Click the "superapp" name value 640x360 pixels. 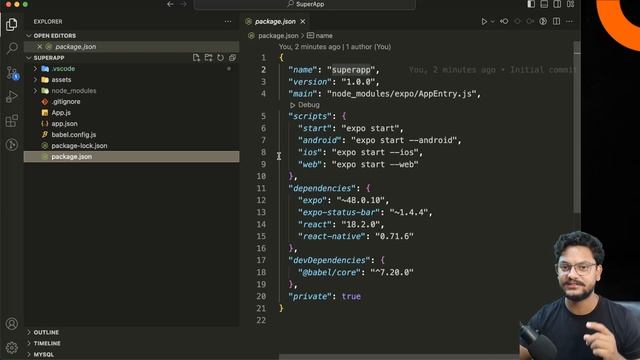(351, 70)
